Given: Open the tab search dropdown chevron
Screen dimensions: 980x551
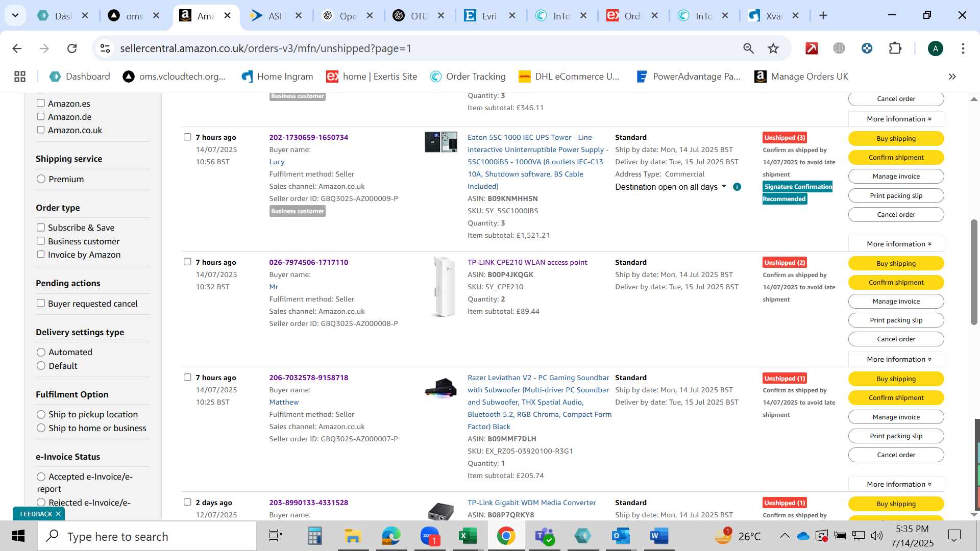Looking at the screenshot, I should point(15,15).
